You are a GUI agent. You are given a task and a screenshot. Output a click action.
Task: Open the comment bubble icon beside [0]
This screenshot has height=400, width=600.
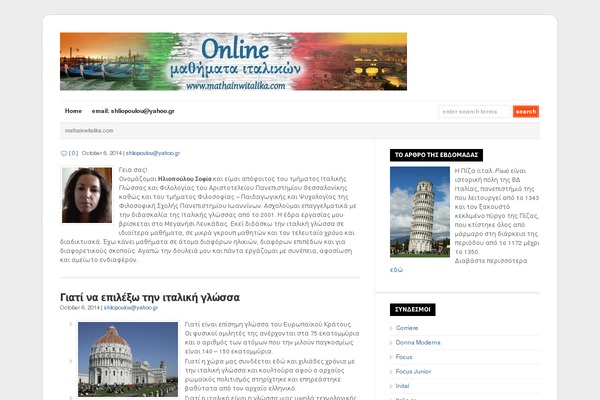[64, 153]
